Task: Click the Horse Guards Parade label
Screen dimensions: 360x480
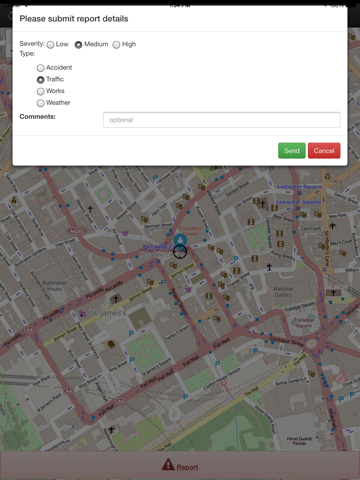Action: pyautogui.click(x=299, y=441)
